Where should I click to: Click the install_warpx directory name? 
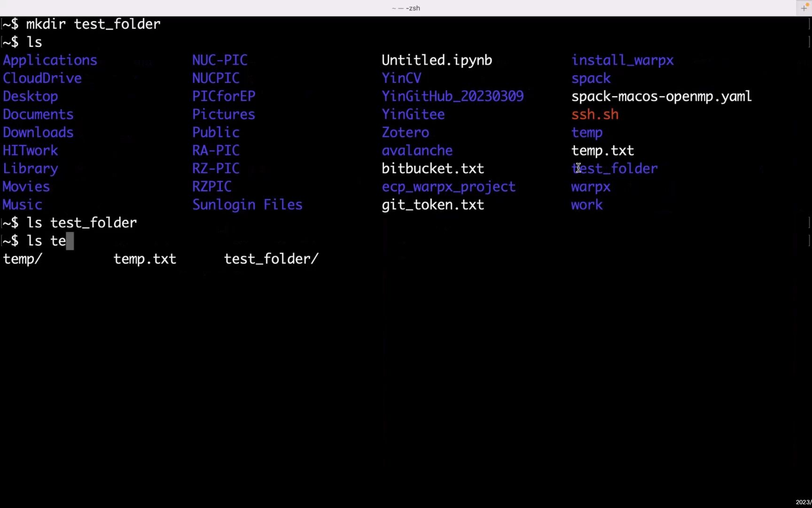tap(622, 60)
